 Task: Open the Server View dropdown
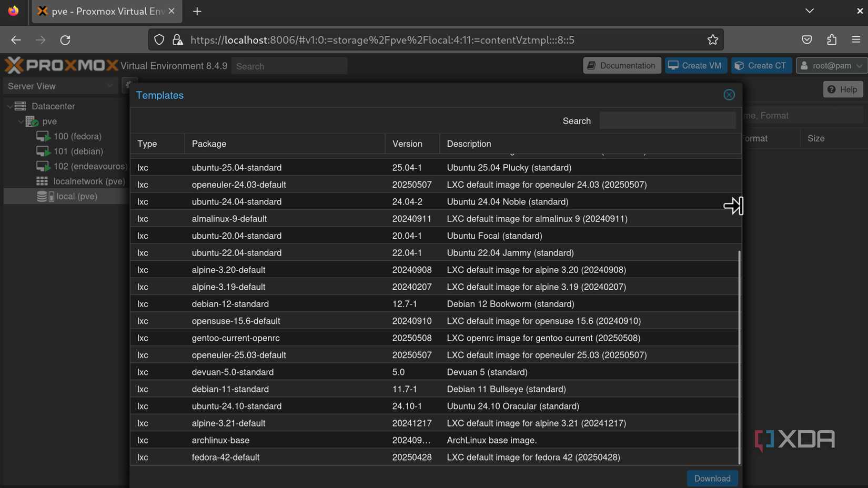pos(109,86)
